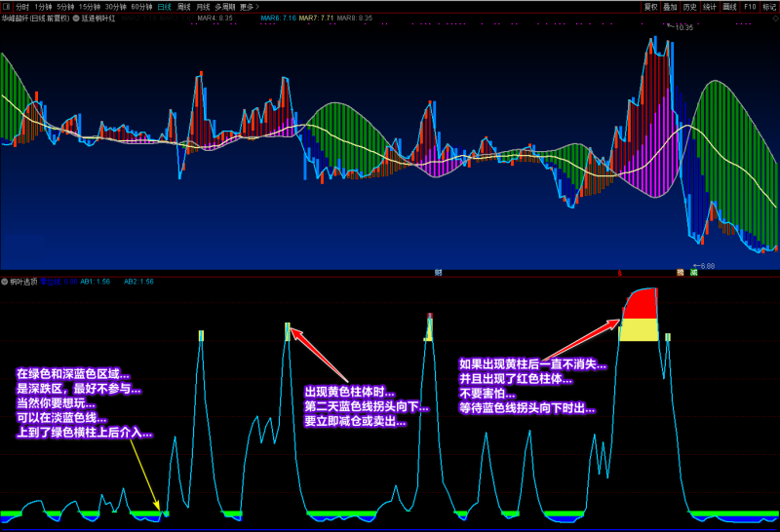Enable the 画线 drawing tool
This screenshot has width=780, height=532.
coord(728,6)
